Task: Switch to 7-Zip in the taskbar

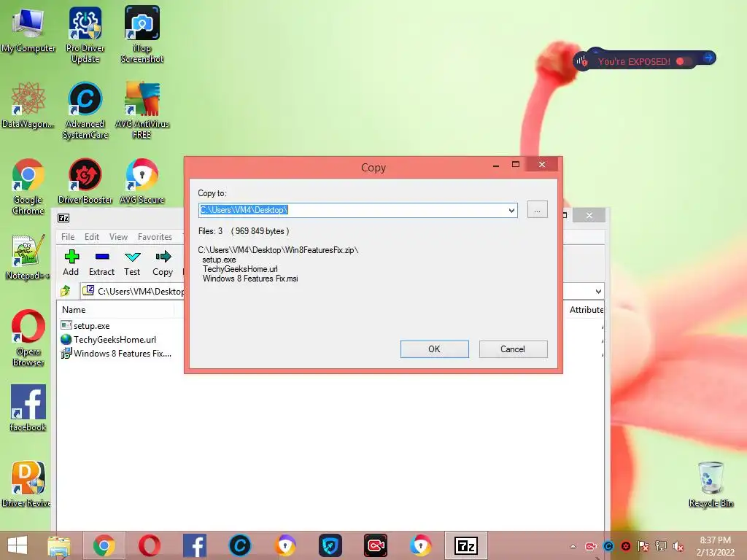Action: click(x=466, y=545)
